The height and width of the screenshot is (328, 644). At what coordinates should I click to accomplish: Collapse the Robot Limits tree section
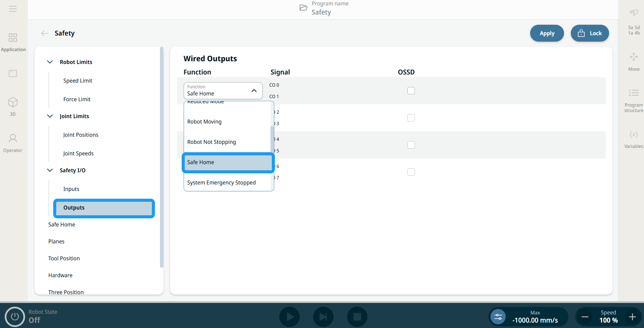coord(50,62)
